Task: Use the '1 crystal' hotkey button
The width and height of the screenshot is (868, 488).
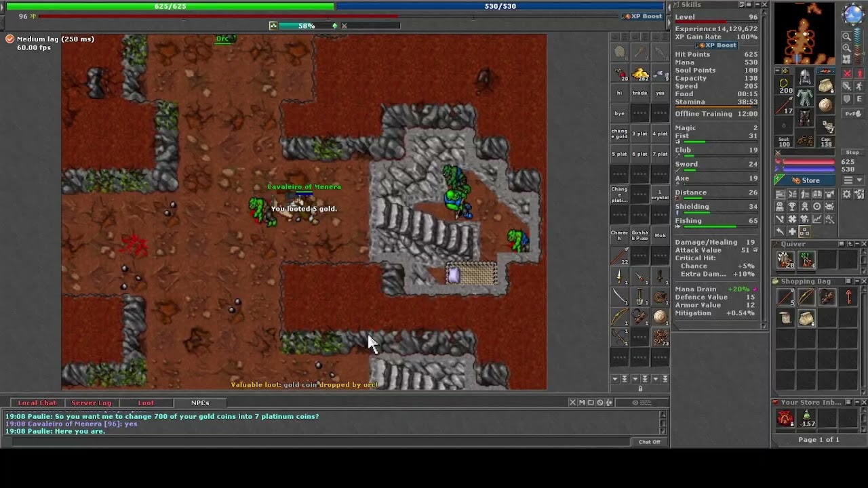Action: pyautogui.click(x=660, y=195)
